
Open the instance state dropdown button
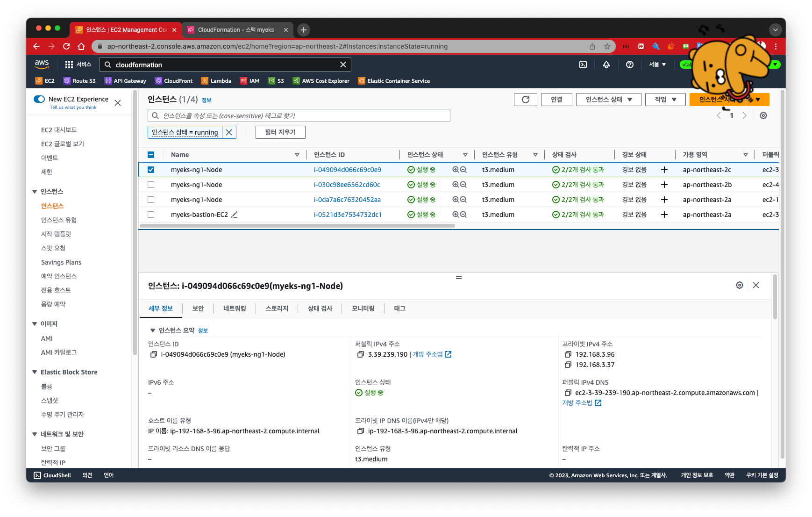[609, 100]
